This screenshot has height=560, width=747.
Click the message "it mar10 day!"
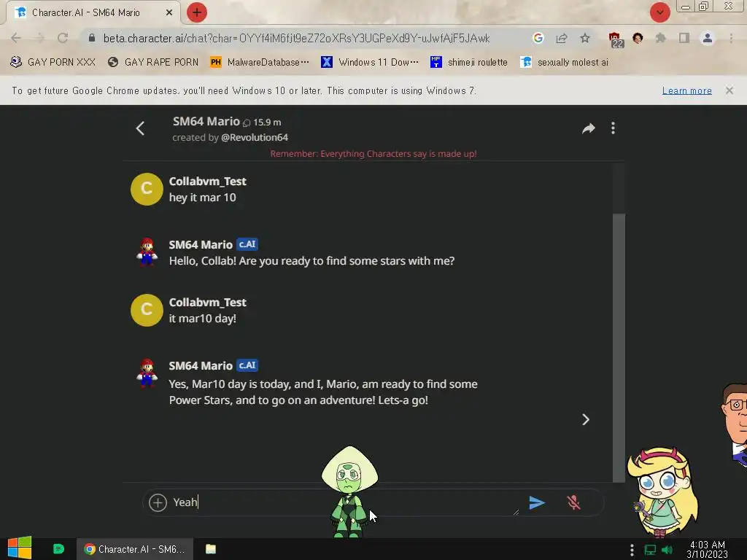(x=203, y=319)
